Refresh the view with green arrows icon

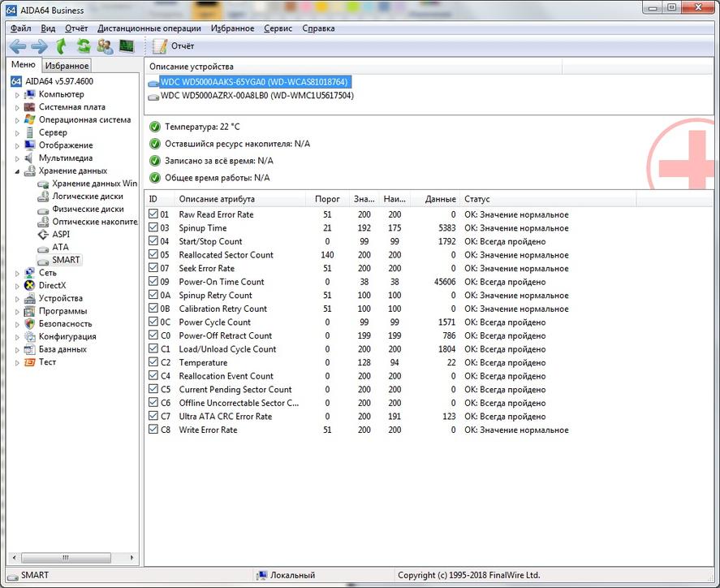click(x=84, y=46)
